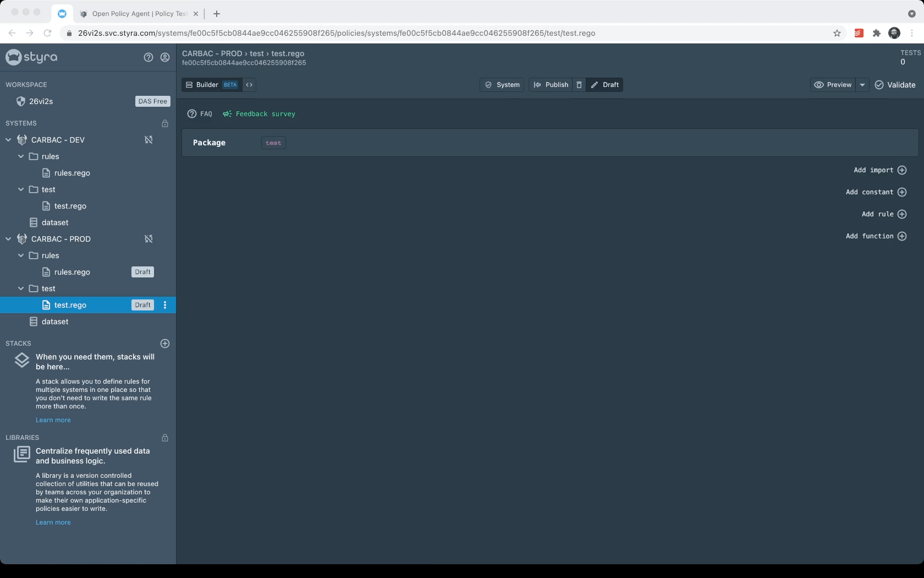Screen dimensions: 924x578
Task: Open test.rego under CARBAC - DEV
Action: [x=70, y=206]
